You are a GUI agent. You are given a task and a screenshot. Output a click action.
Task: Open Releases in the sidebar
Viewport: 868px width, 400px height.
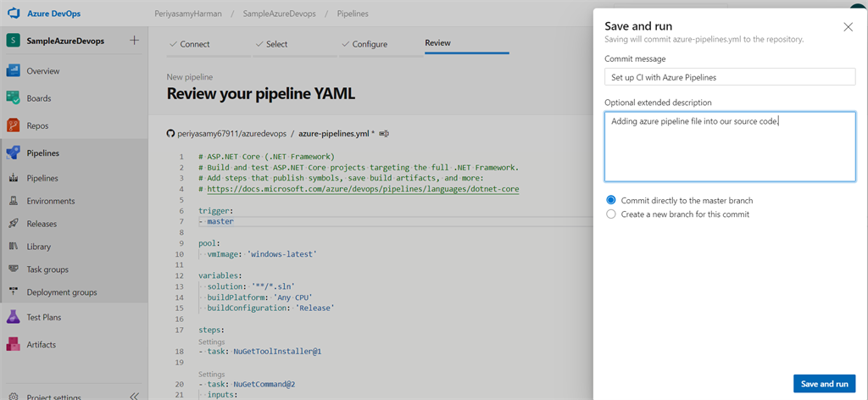(42, 224)
